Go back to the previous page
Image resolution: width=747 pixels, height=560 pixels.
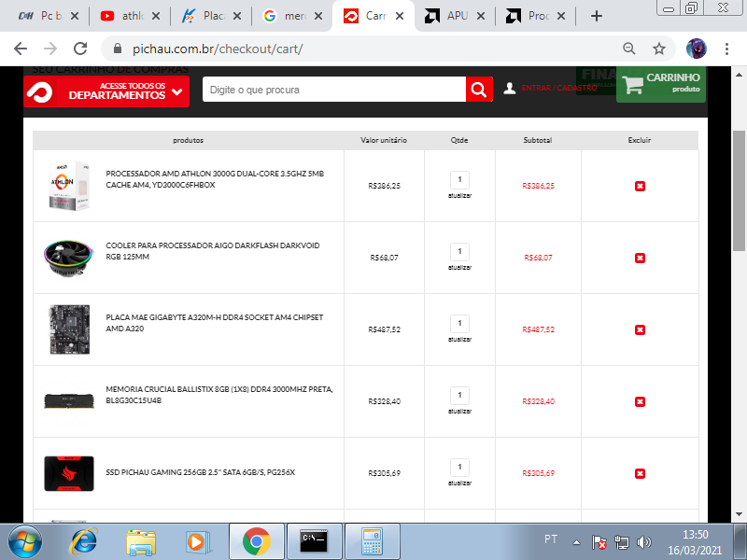21,49
